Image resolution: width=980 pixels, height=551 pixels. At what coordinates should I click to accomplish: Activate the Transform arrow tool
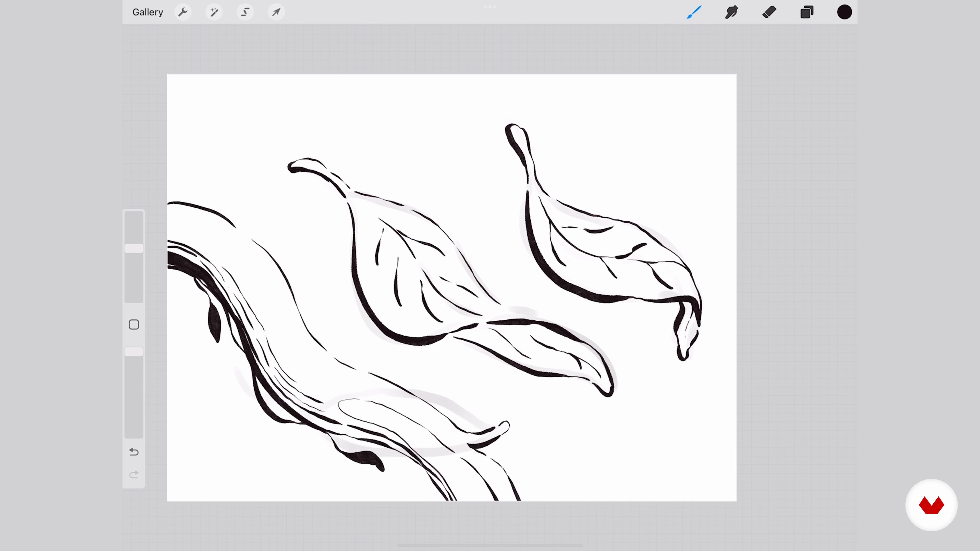click(277, 12)
